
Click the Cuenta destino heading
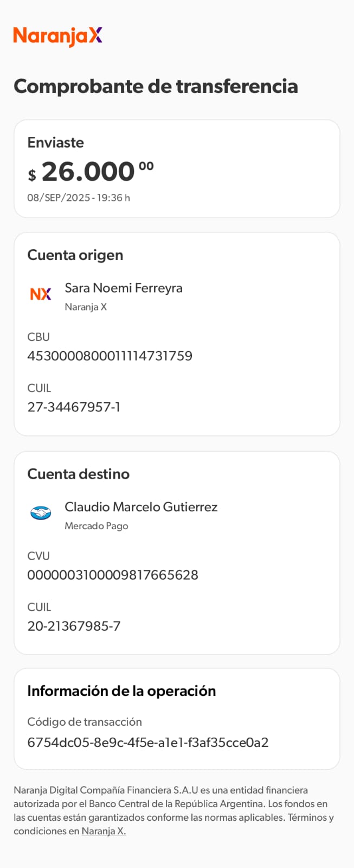tap(79, 474)
